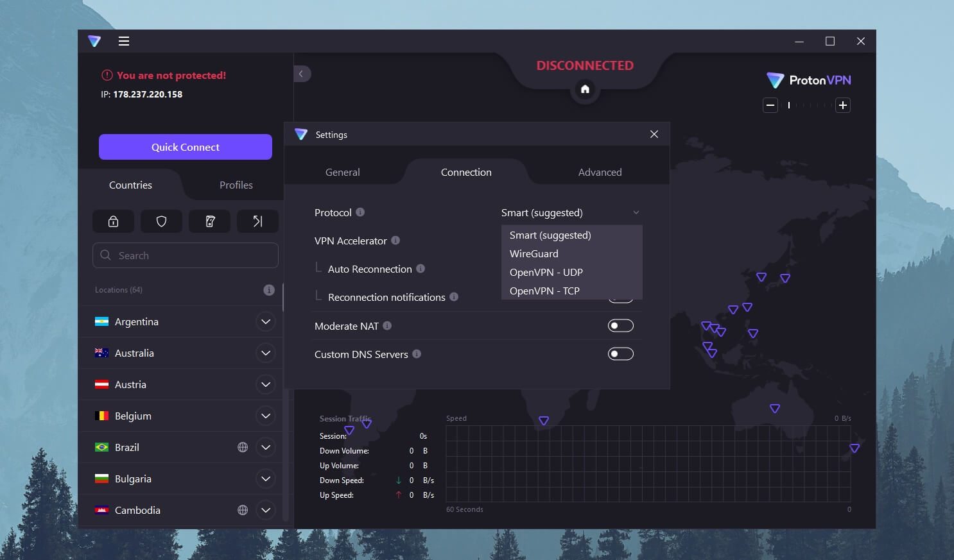Click the Australia server marker on map
The image size is (954, 560).
pos(775,409)
